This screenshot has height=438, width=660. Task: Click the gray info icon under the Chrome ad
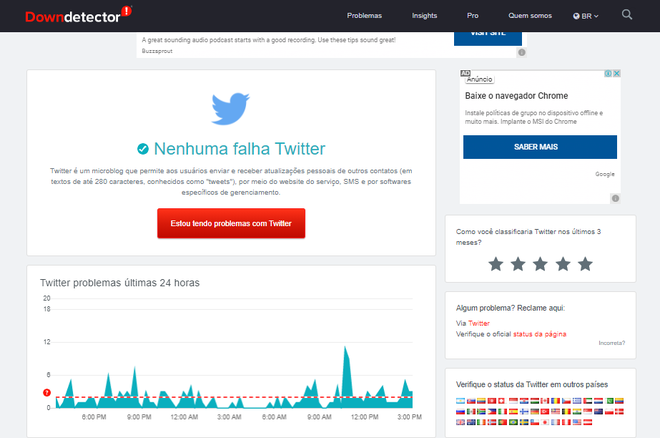click(x=615, y=198)
